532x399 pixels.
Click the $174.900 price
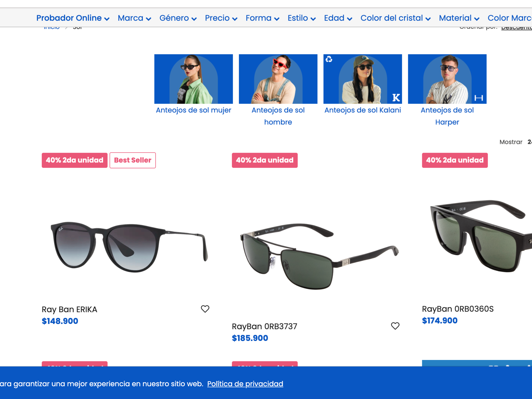440,320
